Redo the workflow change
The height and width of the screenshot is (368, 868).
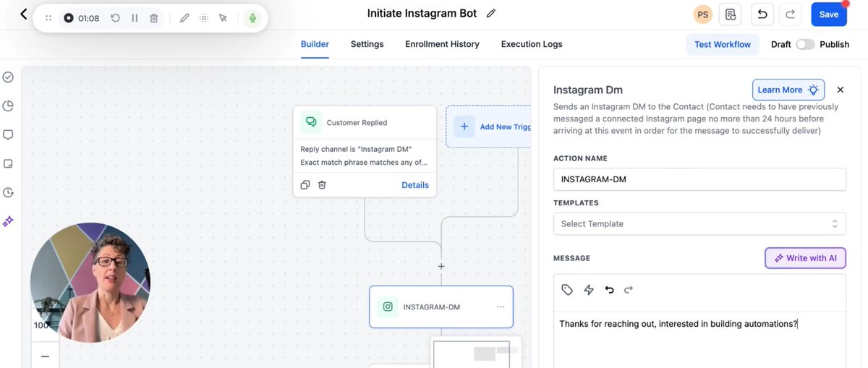[791, 14]
